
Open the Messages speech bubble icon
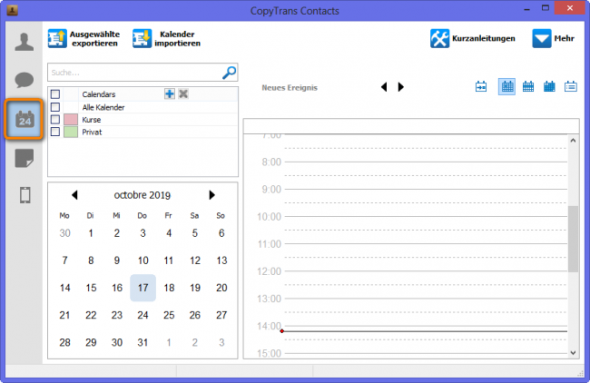pyautogui.click(x=24, y=80)
